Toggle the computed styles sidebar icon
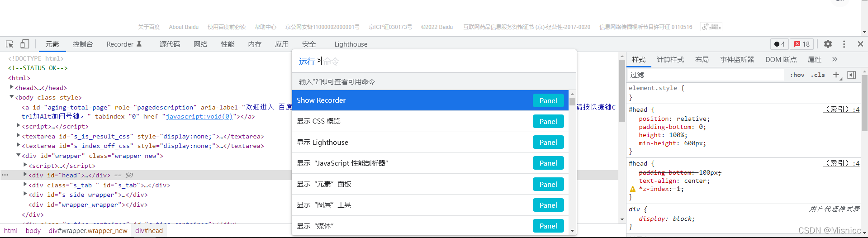This screenshot has height=238, width=868. click(x=852, y=75)
